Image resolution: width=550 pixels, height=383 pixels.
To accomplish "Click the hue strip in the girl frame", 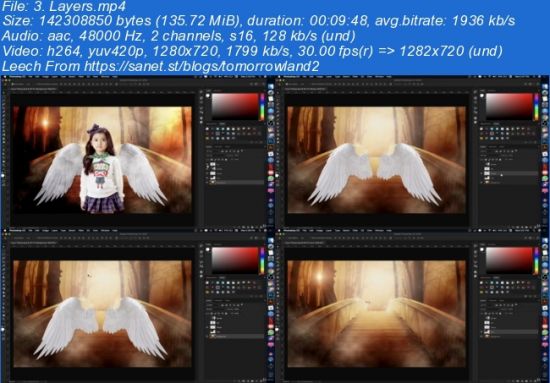I will pos(262,107).
